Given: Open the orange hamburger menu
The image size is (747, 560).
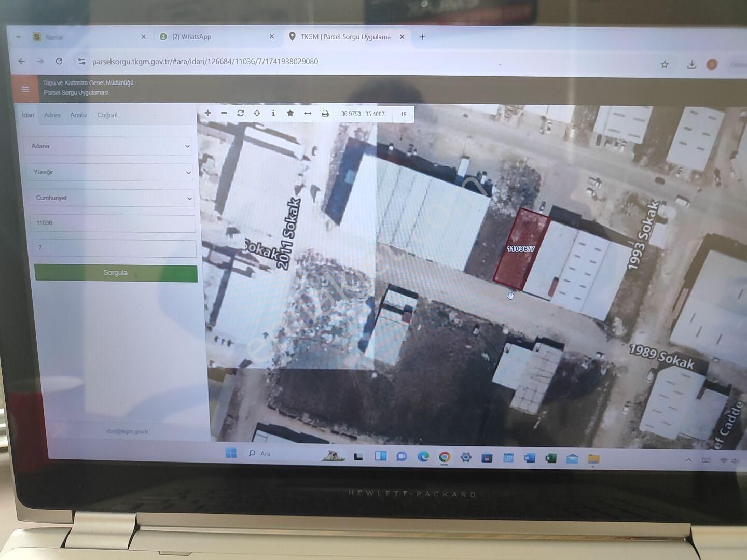Looking at the screenshot, I should (x=25, y=89).
